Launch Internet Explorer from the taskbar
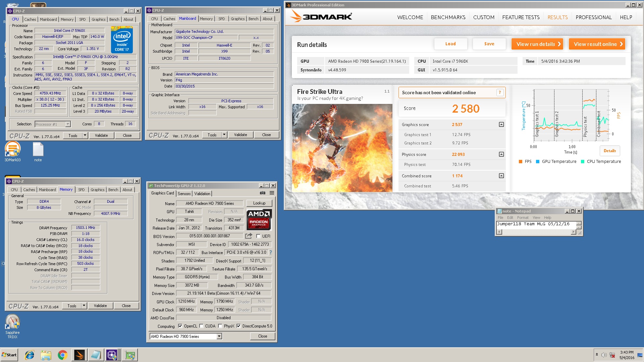 coord(30,355)
